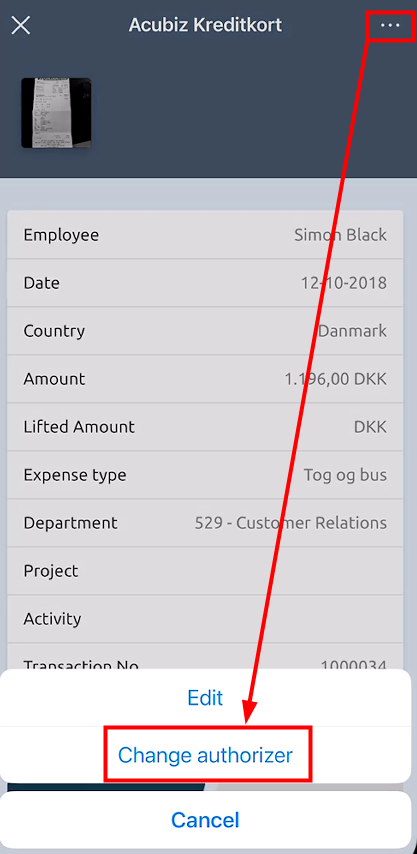The image size is (417, 854).
Task: Select the Transaction No row
Action: coord(205,657)
